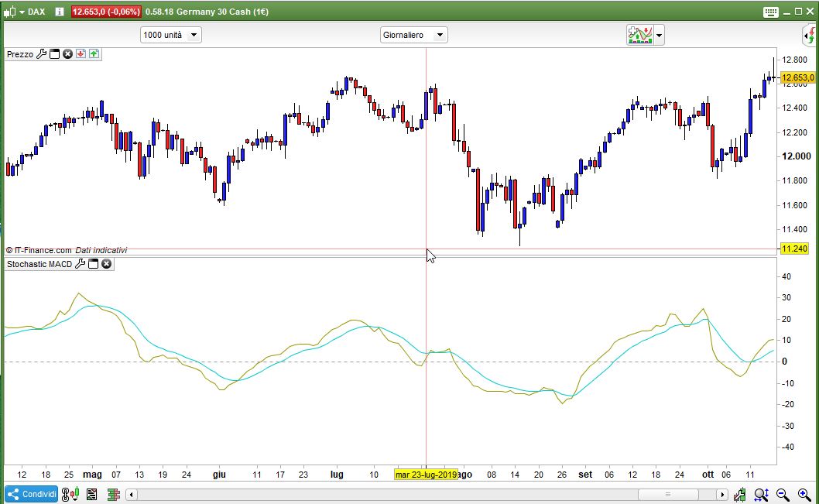Click the 'giu' month label on time axis
The image size is (819, 504).
click(219, 475)
